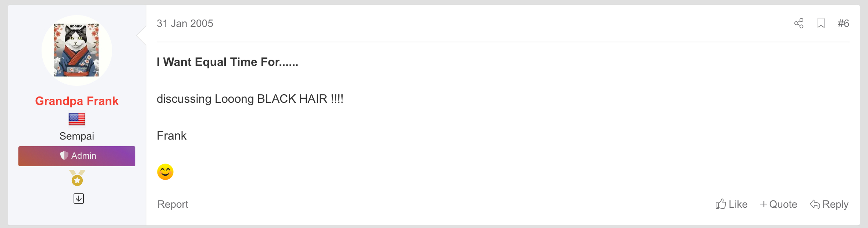Open the post permalink #6
The height and width of the screenshot is (228, 868).
tap(843, 23)
